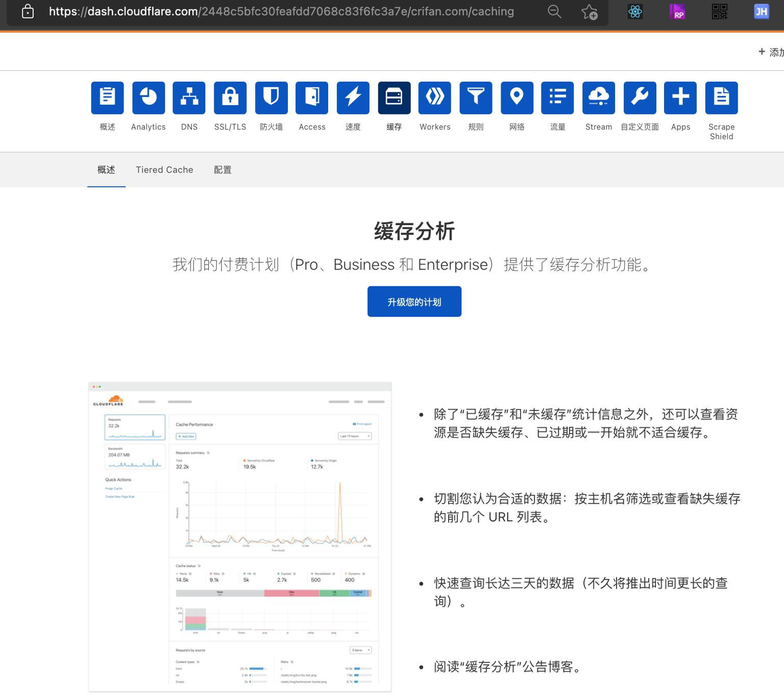Select the 缓存 caching drive icon

point(394,98)
